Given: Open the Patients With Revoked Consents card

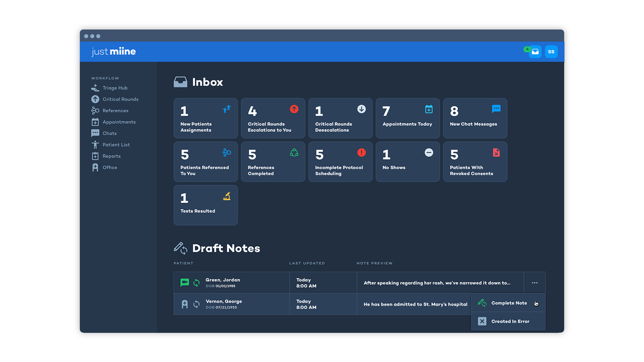Looking at the screenshot, I should pos(475,162).
